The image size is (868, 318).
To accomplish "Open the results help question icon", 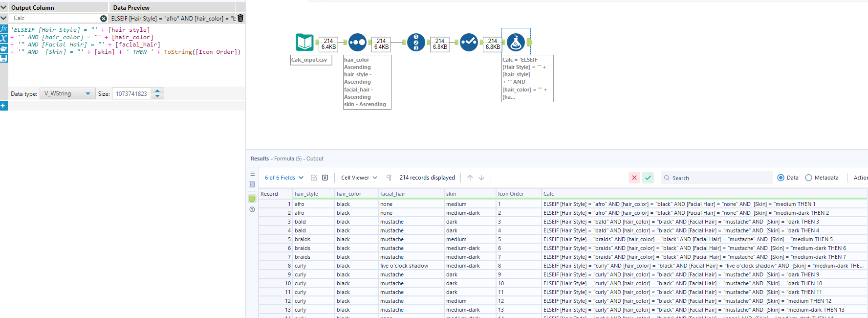I will pos(252,209).
